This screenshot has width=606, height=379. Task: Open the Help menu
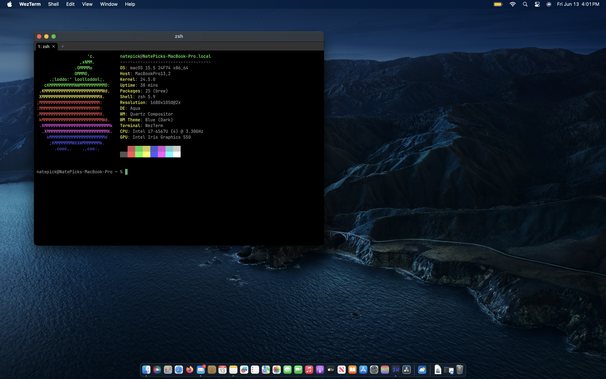[129, 4]
